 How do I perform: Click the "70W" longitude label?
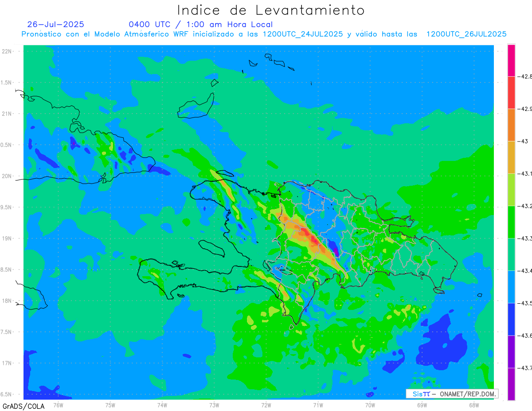[370, 404]
